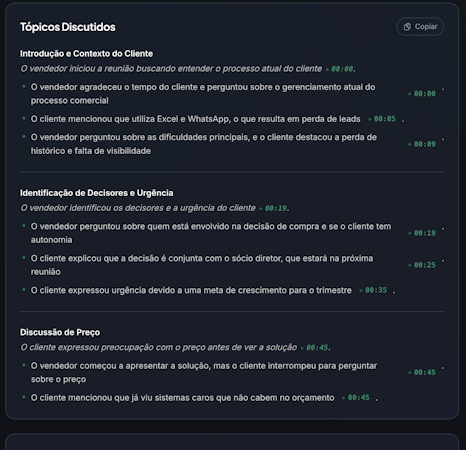Screen dimensions: 466x450
Task: Click the Copiar button
Action: point(420,27)
